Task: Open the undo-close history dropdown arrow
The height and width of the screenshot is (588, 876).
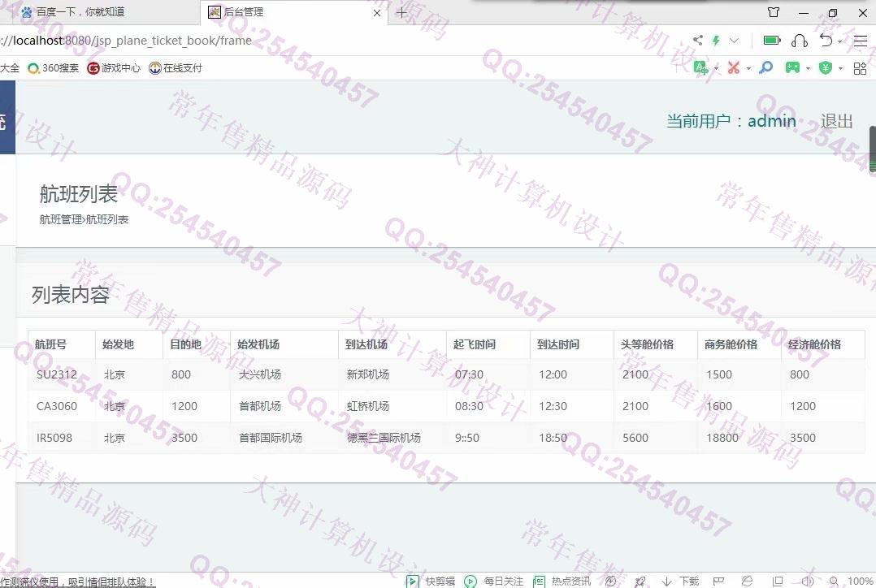Action: click(x=839, y=41)
